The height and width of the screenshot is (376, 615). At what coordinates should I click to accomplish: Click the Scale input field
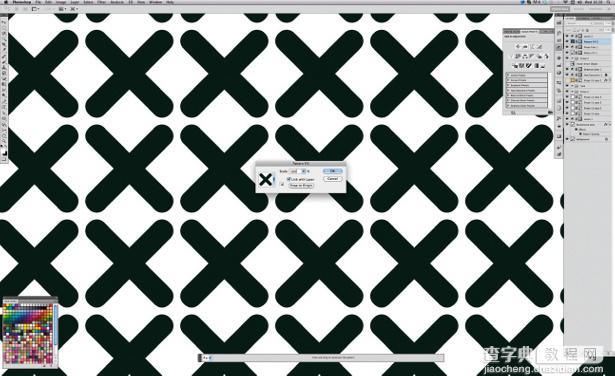click(295, 171)
